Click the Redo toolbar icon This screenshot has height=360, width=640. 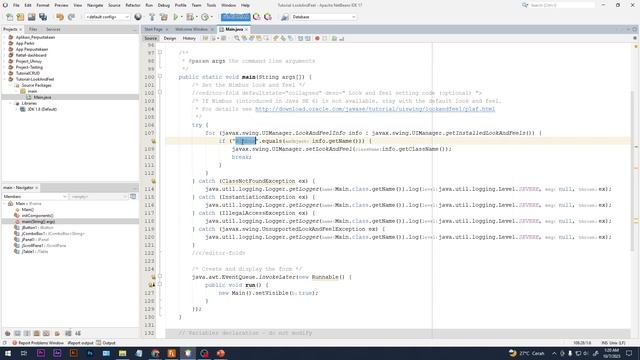[x=71, y=17]
